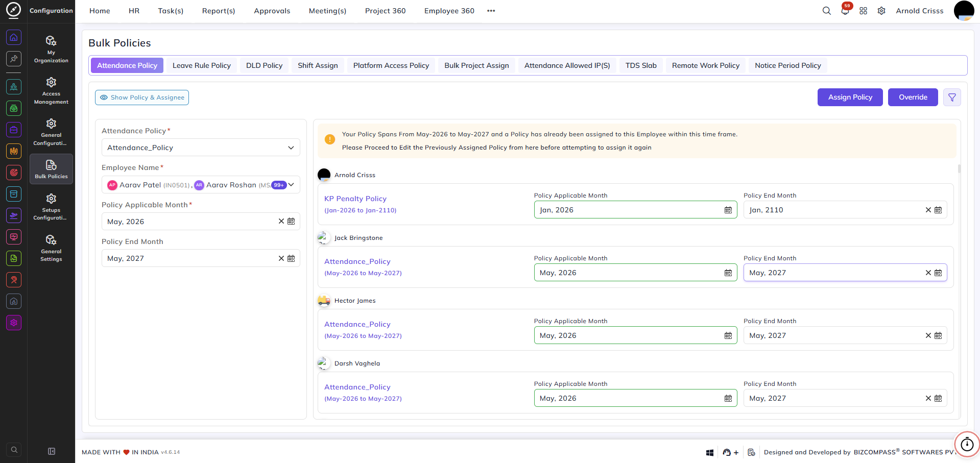Open the HR menu in top nav
The width and height of the screenshot is (980, 463).
134,11
